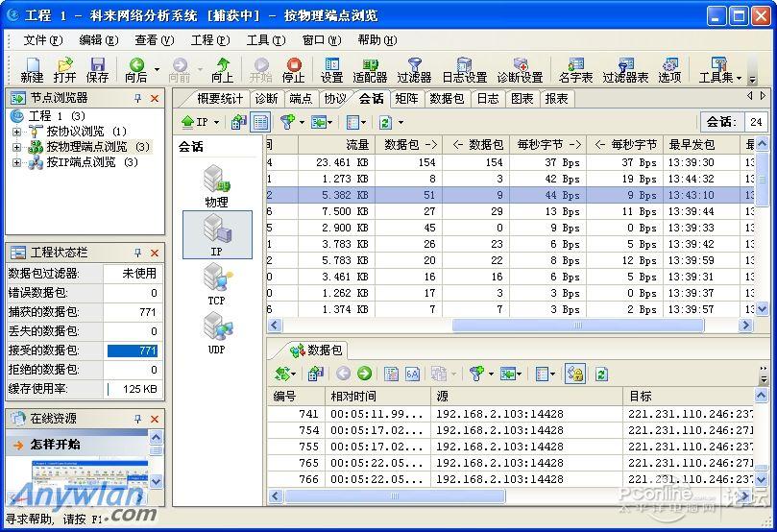This screenshot has height=532, width=777.
Task: Stop capture with 停止 button
Action: tap(293, 70)
